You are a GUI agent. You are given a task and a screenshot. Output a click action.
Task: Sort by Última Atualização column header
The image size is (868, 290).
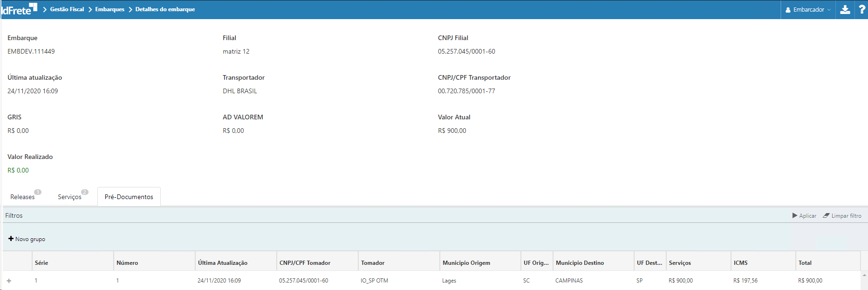coord(222,263)
